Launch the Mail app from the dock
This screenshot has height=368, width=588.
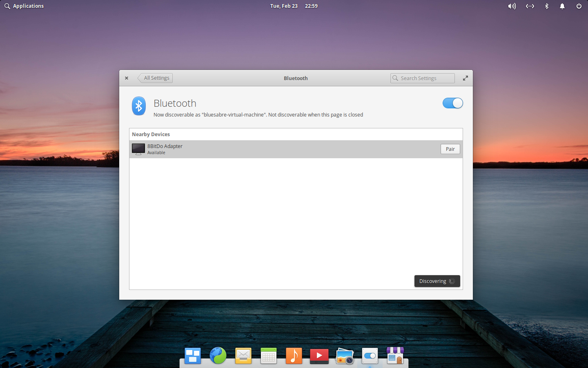243,355
